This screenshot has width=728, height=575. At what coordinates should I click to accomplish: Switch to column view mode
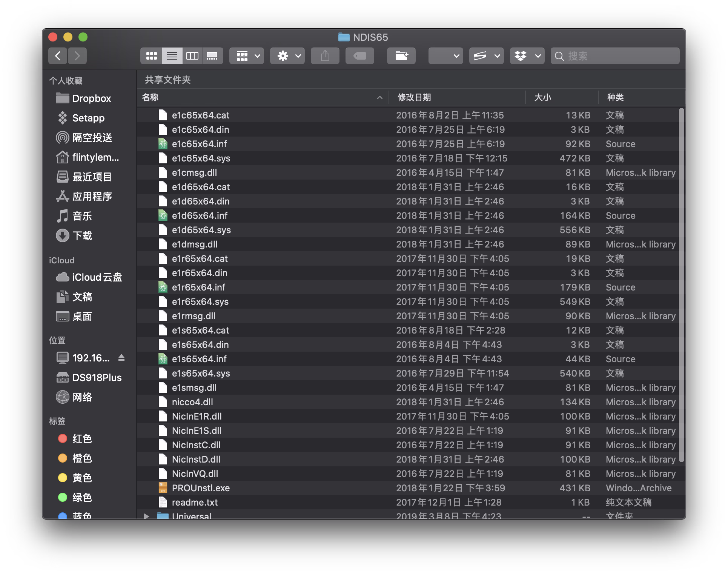click(x=192, y=56)
